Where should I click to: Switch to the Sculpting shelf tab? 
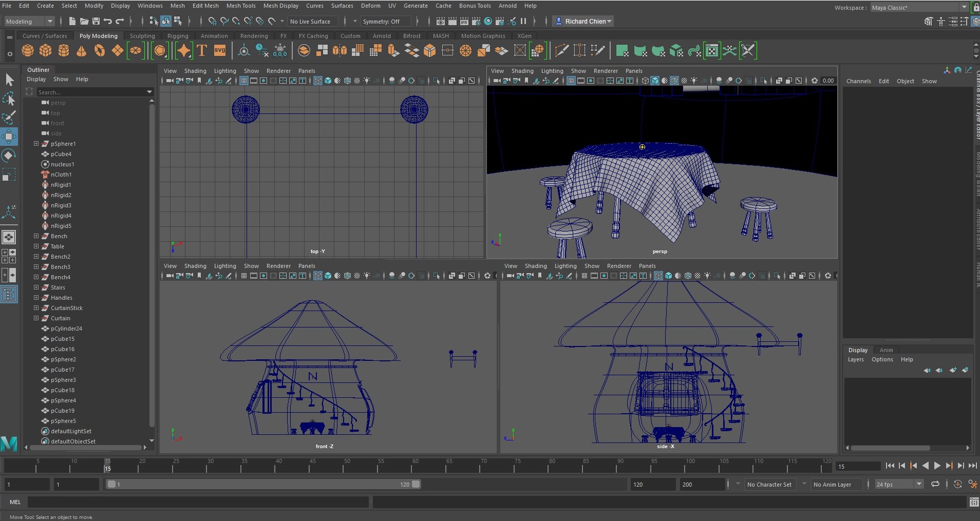click(x=142, y=36)
